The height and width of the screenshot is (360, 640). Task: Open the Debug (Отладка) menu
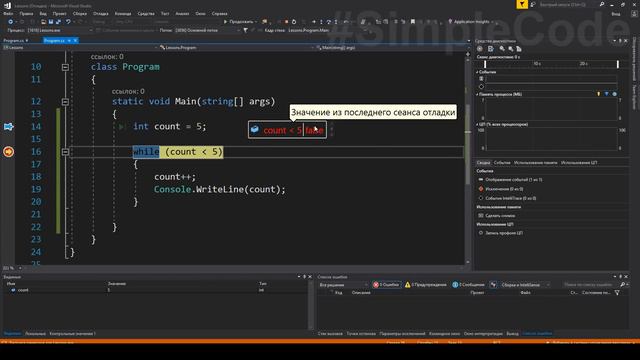pyautogui.click(x=100, y=14)
